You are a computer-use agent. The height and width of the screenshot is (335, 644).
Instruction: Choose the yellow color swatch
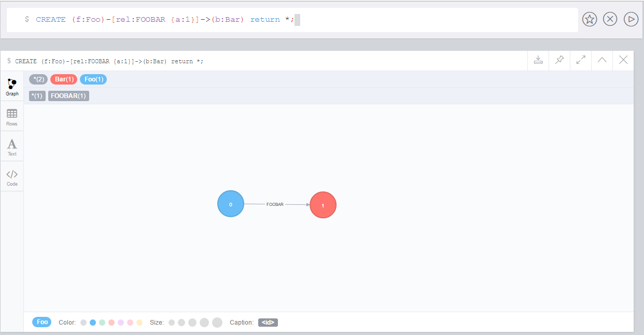pyautogui.click(x=139, y=323)
